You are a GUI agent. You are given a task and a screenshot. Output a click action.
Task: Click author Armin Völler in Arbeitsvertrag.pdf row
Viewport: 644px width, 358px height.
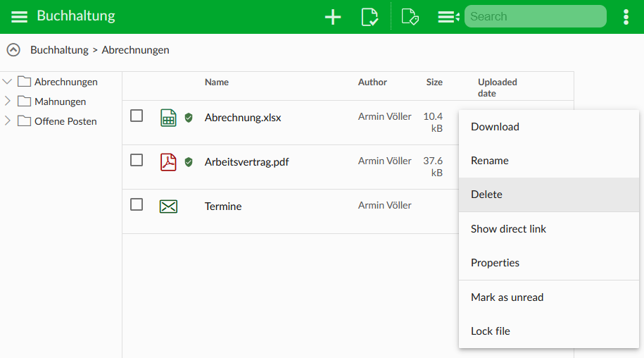[384, 161]
